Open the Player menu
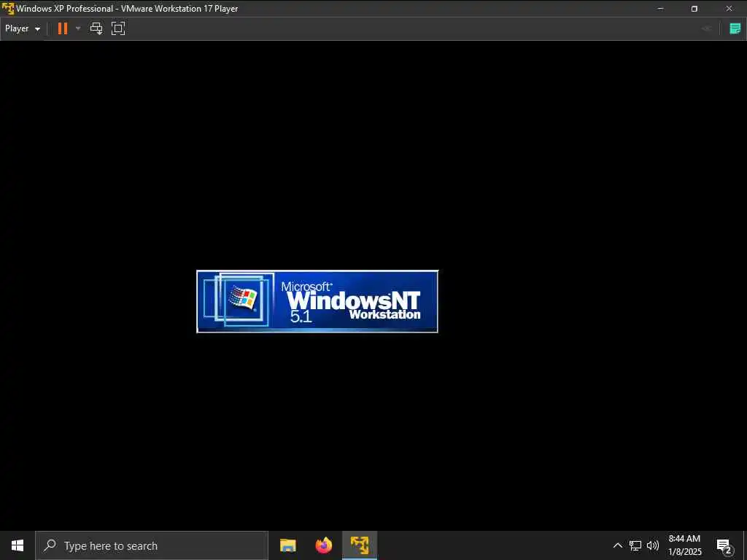747x560 pixels. point(23,28)
